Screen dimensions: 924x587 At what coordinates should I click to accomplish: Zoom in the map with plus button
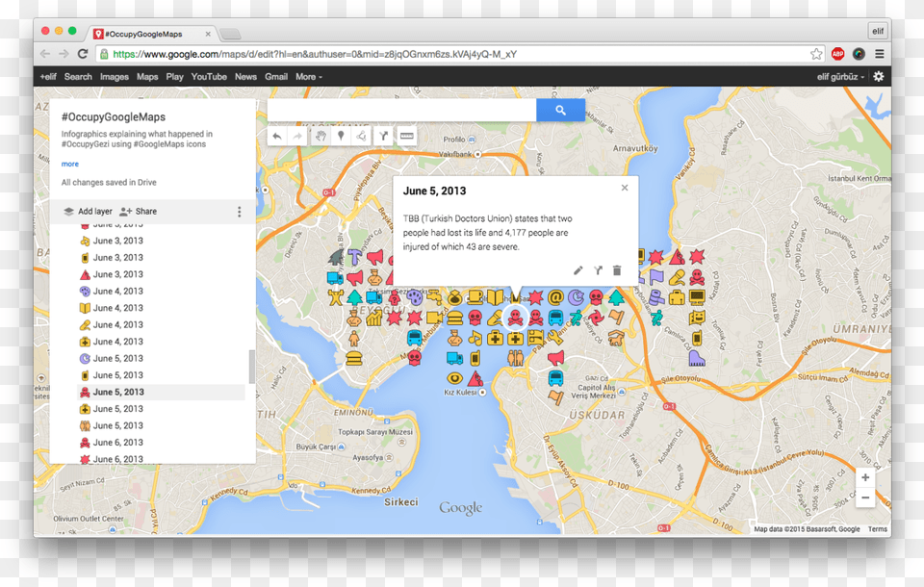pyautogui.click(x=865, y=478)
